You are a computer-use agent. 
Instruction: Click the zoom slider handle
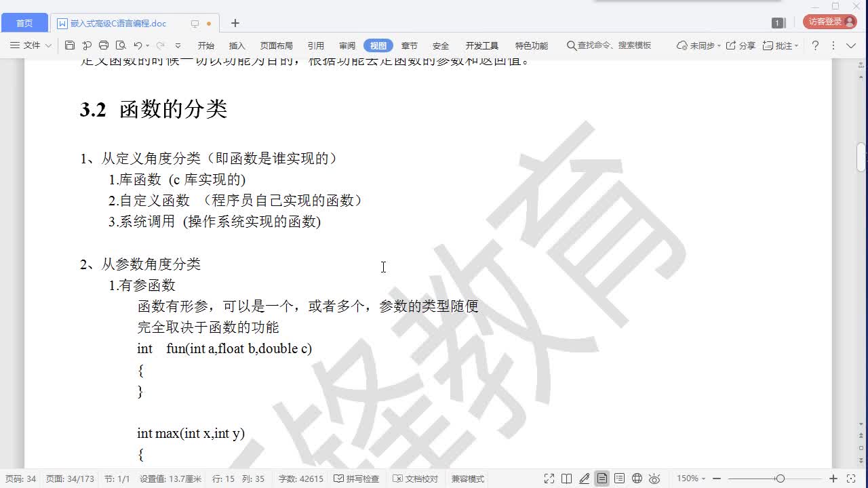781,479
